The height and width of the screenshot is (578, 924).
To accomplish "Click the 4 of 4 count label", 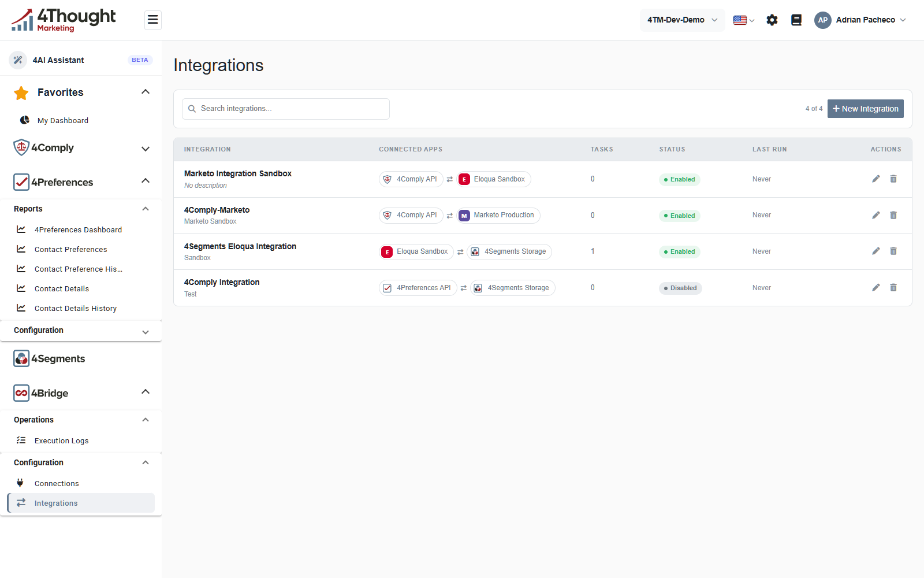I will point(814,109).
